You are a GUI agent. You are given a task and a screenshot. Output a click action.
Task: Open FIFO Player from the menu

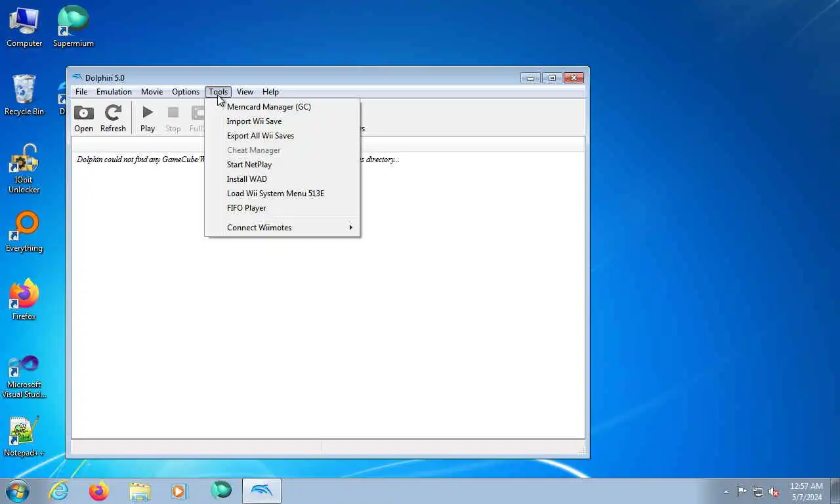282,208
